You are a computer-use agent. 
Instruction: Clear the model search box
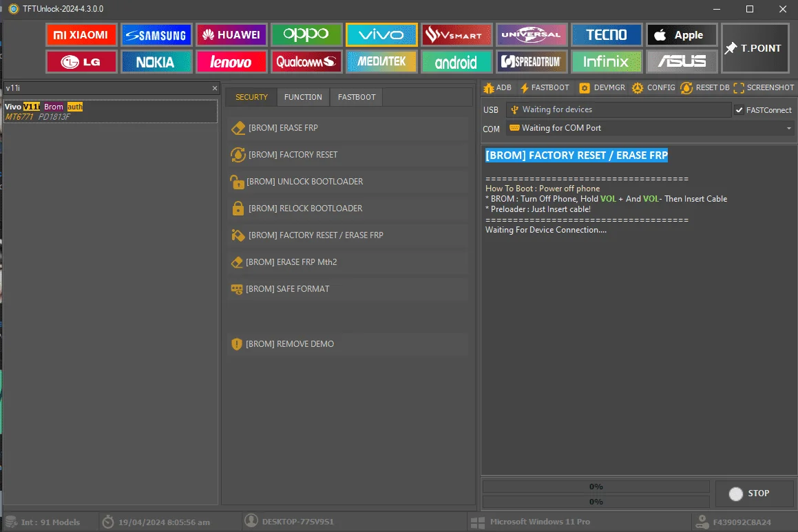click(215, 88)
